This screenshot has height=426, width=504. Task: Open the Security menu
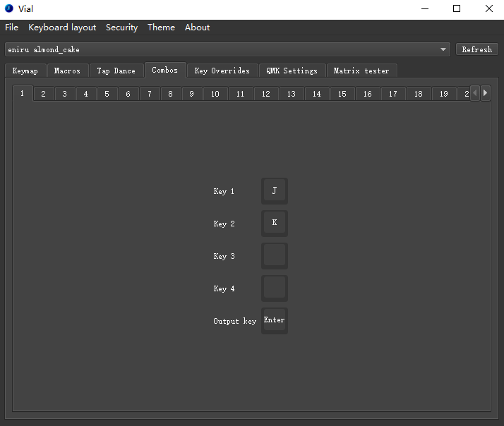coord(122,28)
